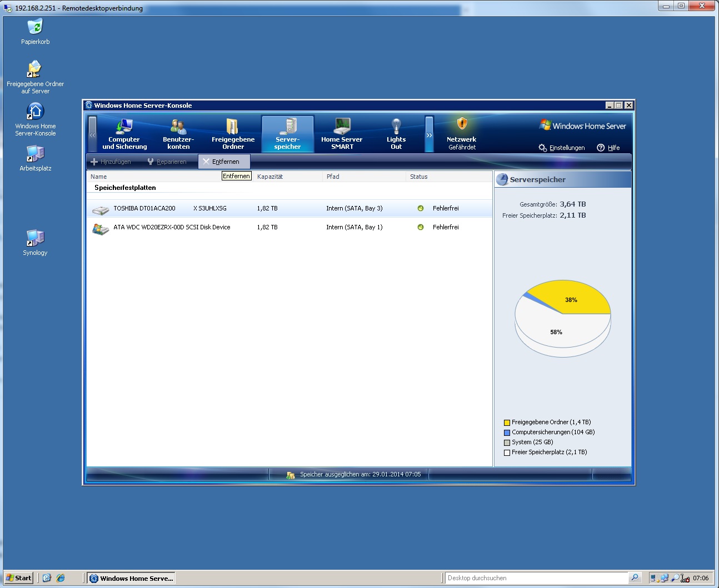This screenshot has height=588, width=719.
Task: Click Fehlerfrei status of the WDC disk
Action: (x=446, y=227)
